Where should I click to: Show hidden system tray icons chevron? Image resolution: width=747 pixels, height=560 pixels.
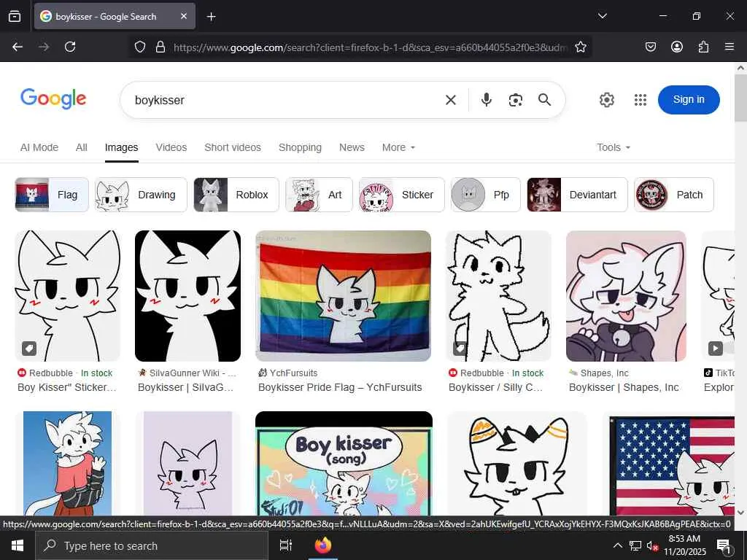tap(617, 545)
